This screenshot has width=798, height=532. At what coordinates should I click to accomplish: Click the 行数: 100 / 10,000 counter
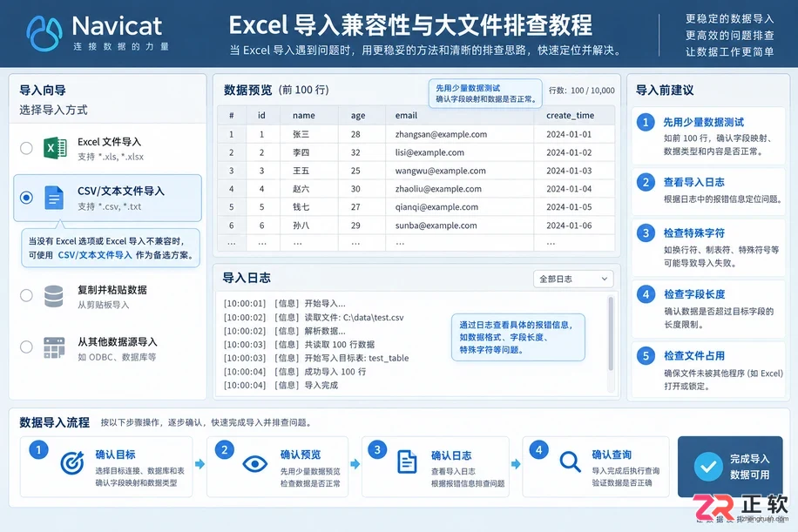[582, 91]
